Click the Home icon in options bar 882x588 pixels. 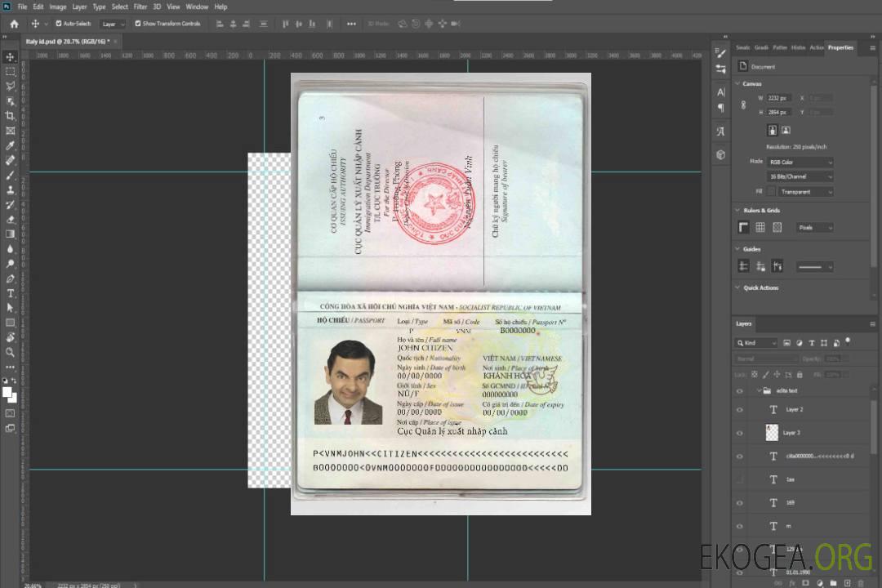(x=14, y=24)
